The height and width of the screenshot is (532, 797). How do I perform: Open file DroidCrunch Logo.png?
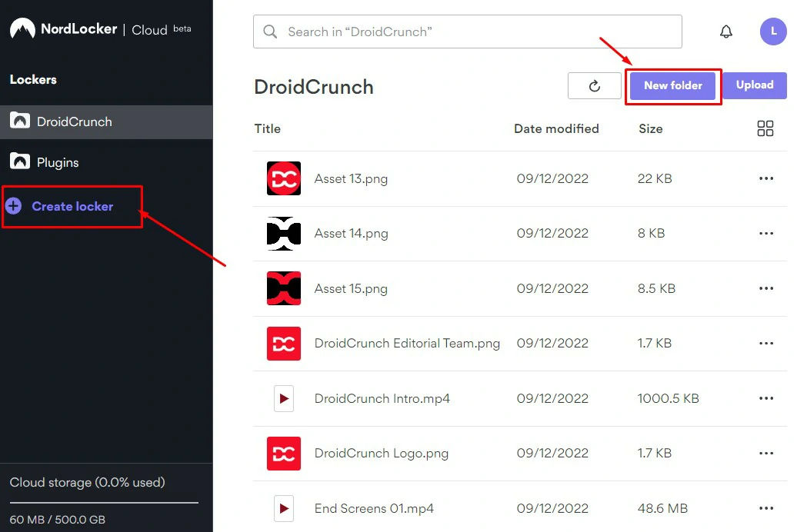[382, 454]
